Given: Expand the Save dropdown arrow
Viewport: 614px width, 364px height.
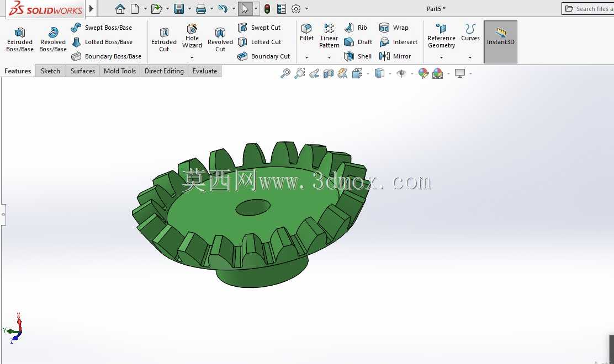Looking at the screenshot, I should pyautogui.click(x=189, y=9).
